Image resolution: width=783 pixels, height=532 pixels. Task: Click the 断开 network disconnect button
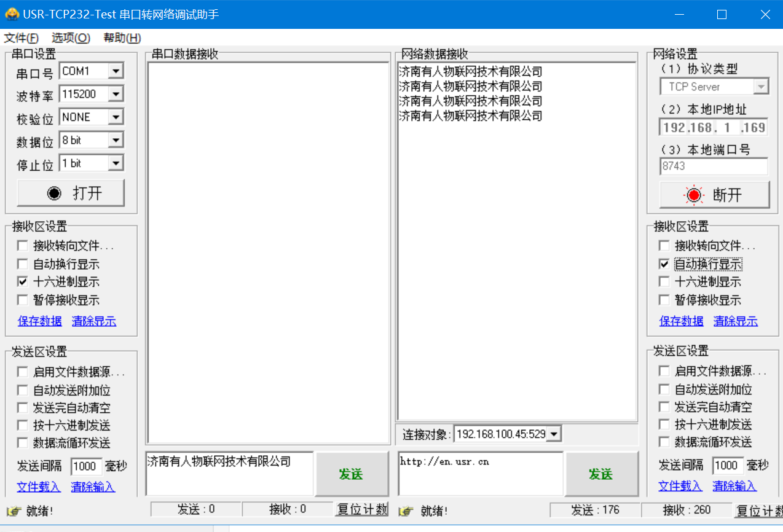[714, 195]
